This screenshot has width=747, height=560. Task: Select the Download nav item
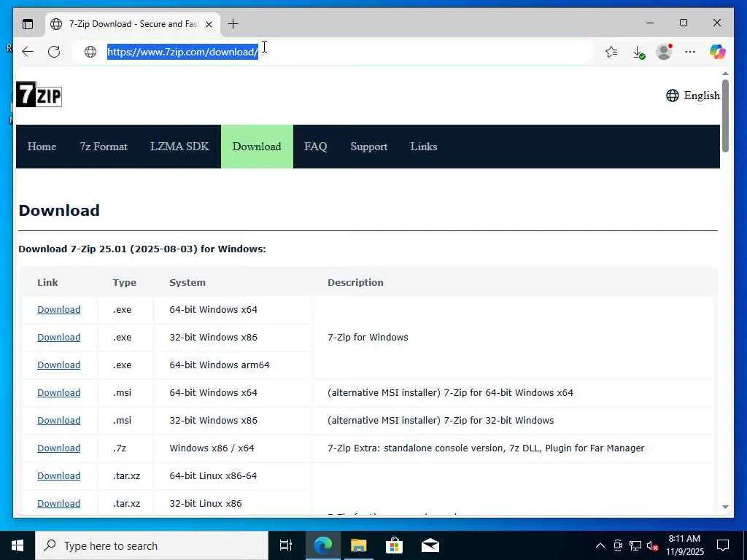click(x=257, y=147)
